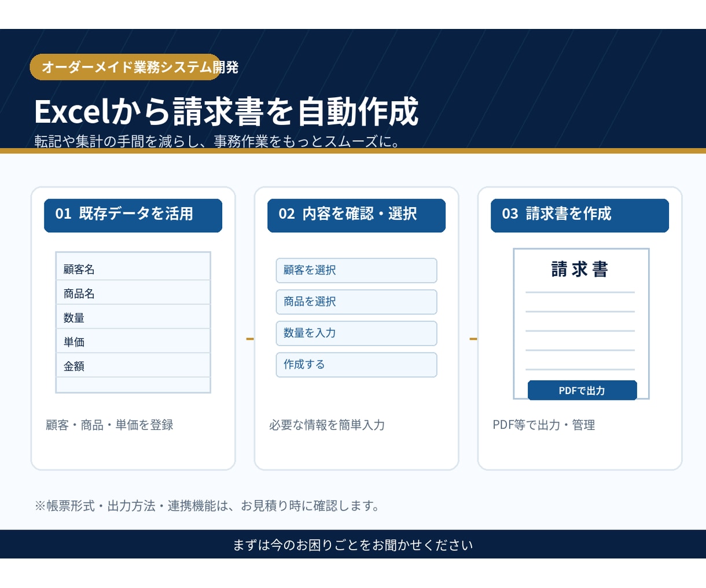Click the invoice document preview

point(581,324)
